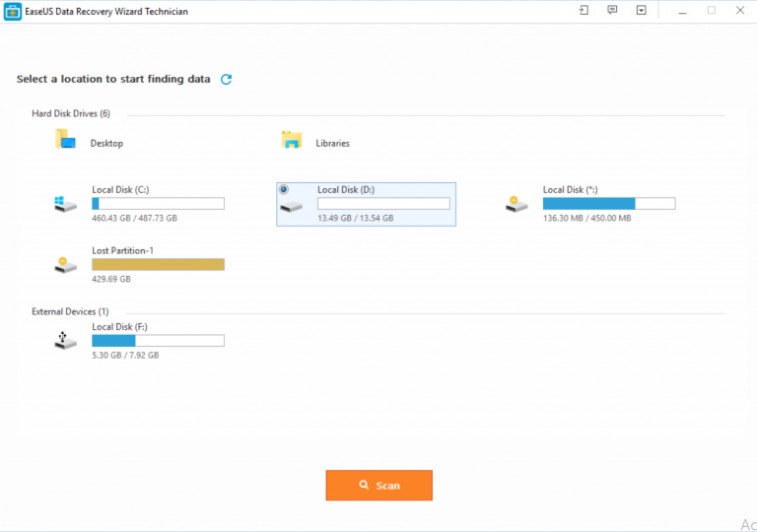Screen dimensions: 757x532
Task: Click the Local Disk (F:) usage bar
Action: pyautogui.click(x=159, y=341)
